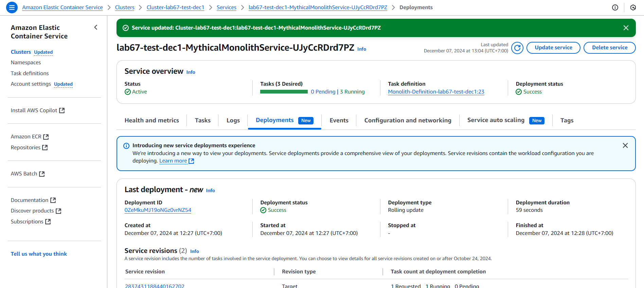Open the settings hexagon icon in the top bar
644x288 pixels.
[x=633, y=7]
